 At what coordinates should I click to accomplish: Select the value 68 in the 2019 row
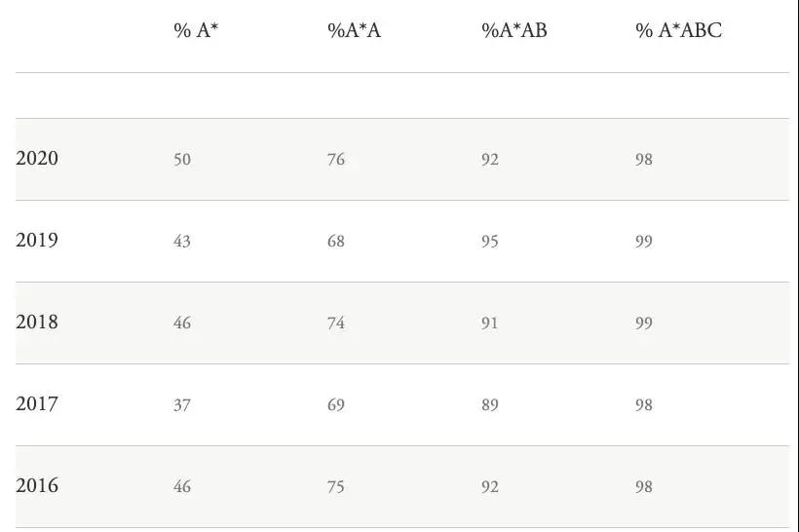(x=336, y=241)
